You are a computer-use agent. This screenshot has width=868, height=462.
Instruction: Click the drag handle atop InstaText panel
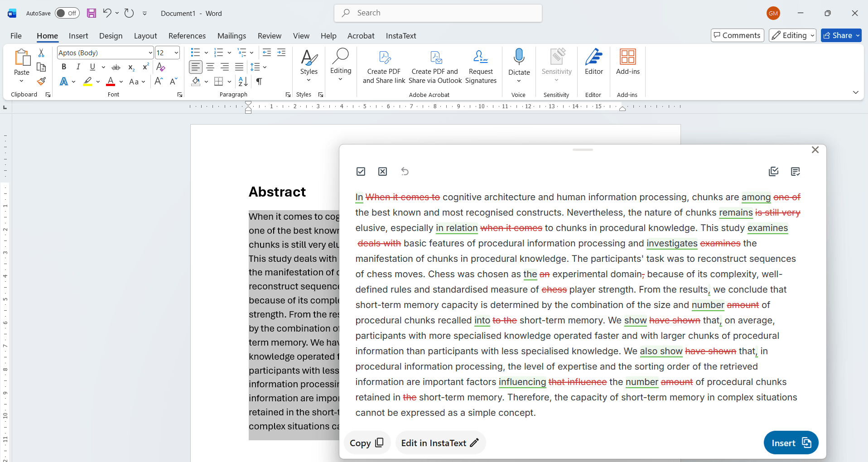[583, 149]
